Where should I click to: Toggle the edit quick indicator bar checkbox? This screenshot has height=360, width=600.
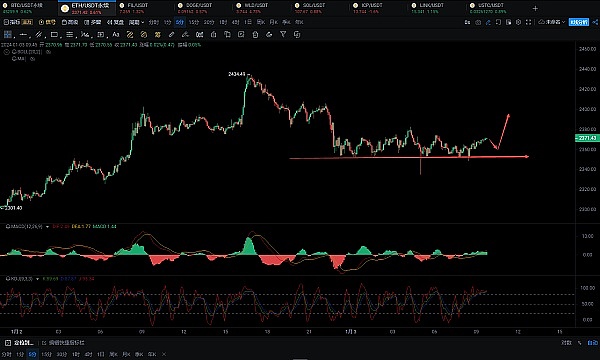44,343
